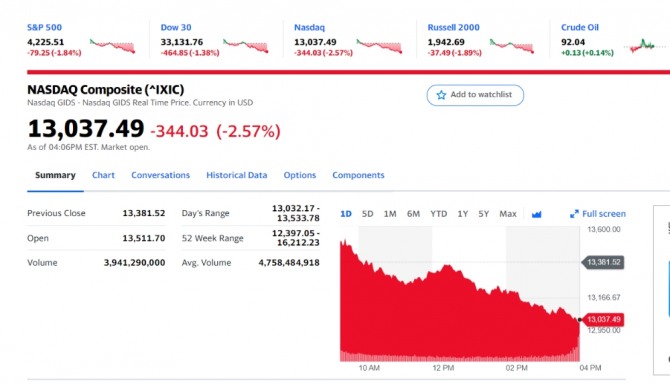Viewport: 670px width, 384px height.
Task: Switch to the Chart tab
Action: coord(103,175)
